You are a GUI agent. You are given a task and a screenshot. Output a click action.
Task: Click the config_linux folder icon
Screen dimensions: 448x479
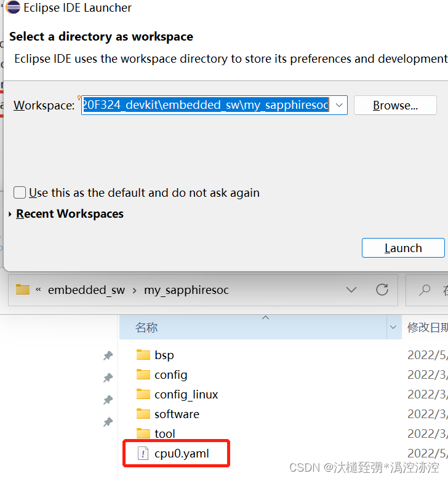[x=143, y=394]
